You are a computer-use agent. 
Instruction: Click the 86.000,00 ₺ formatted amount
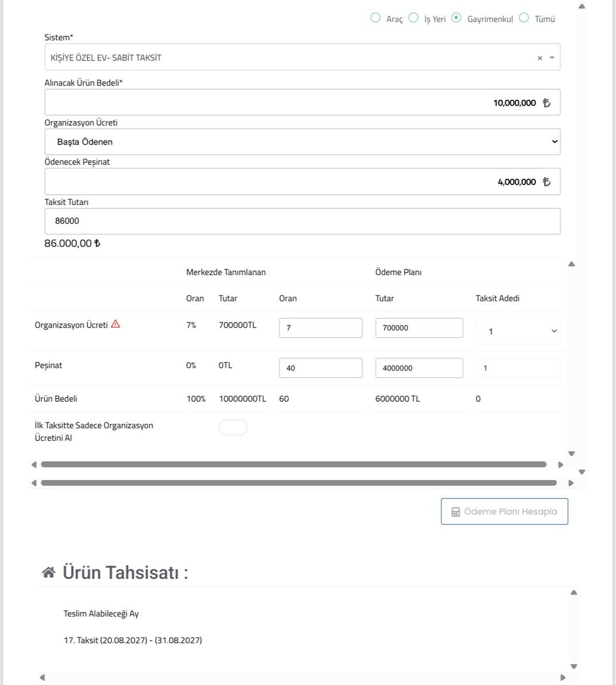[73, 244]
